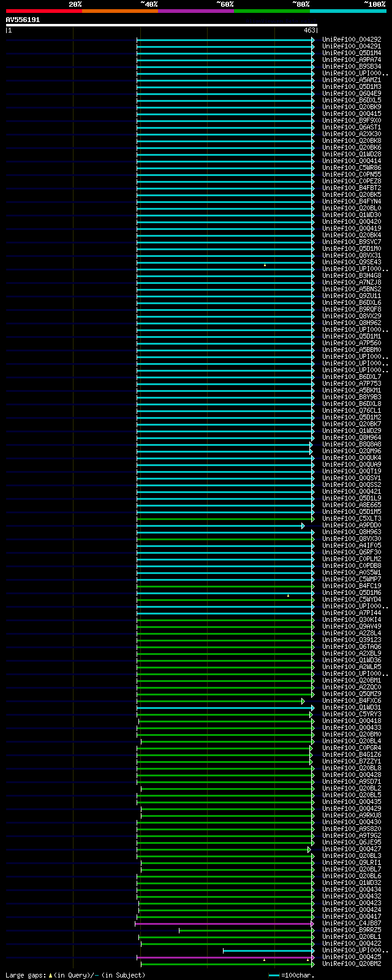Open the UniRef100_A2WLR5 hit label
The image size is (392, 980).
pyautogui.click(x=352, y=667)
